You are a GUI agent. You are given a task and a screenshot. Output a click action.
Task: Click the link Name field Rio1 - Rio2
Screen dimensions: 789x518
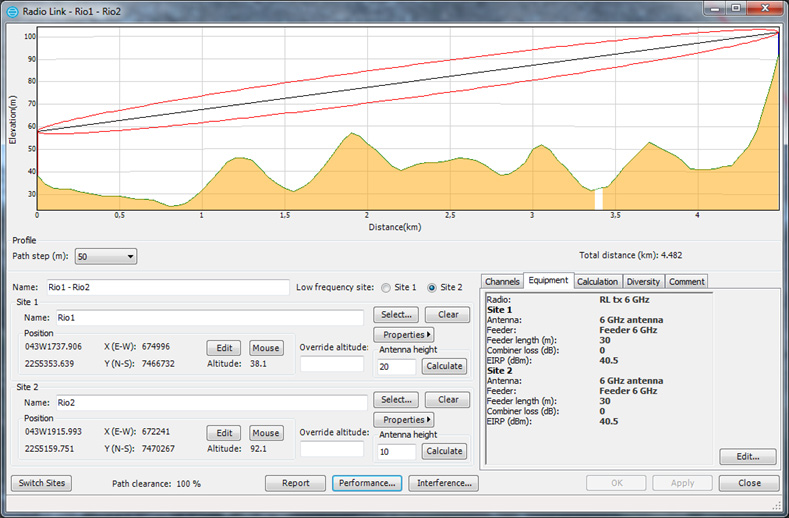(167, 288)
